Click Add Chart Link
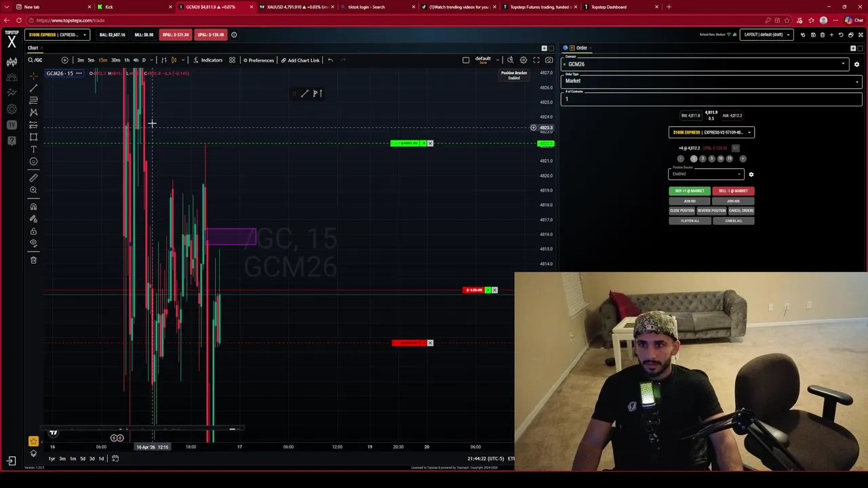Image resolution: width=868 pixels, height=488 pixels. click(x=300, y=60)
